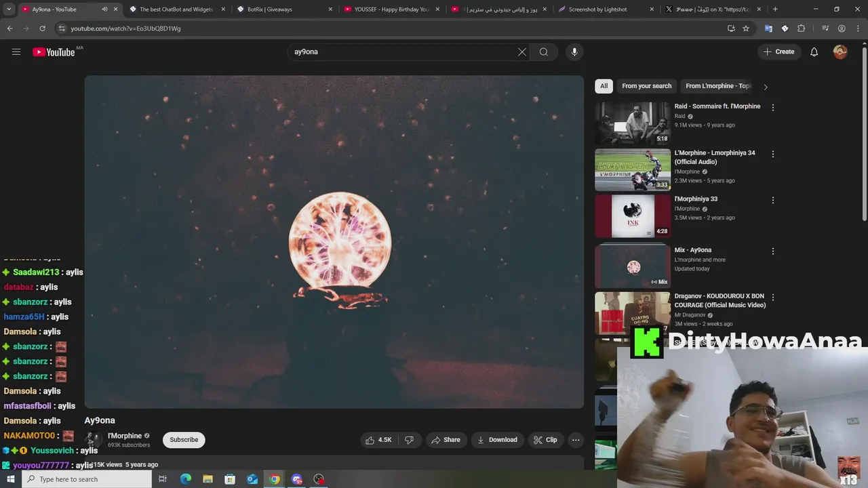Open l'Morphine channel name link

point(125,436)
